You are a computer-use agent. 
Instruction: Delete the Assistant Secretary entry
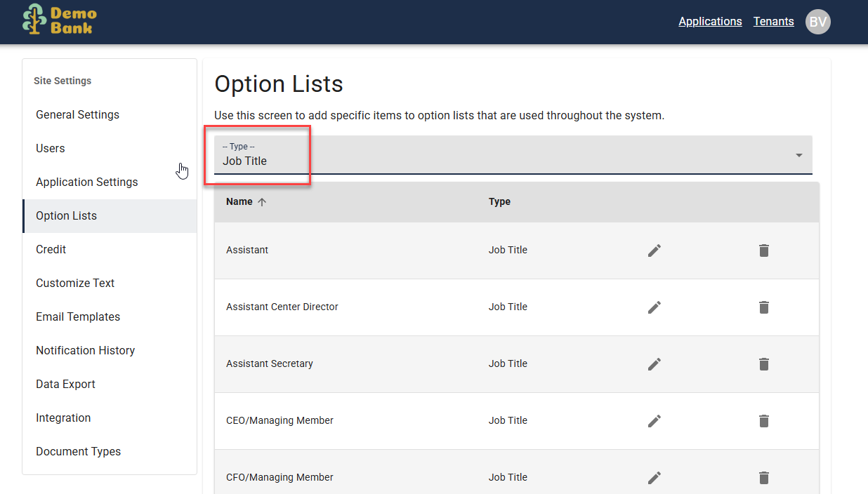[x=764, y=364]
